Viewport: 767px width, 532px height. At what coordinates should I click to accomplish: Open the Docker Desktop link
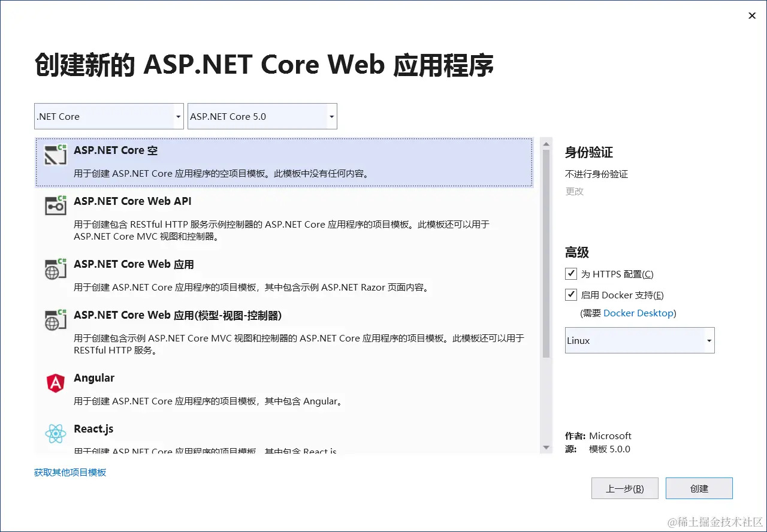pos(638,313)
